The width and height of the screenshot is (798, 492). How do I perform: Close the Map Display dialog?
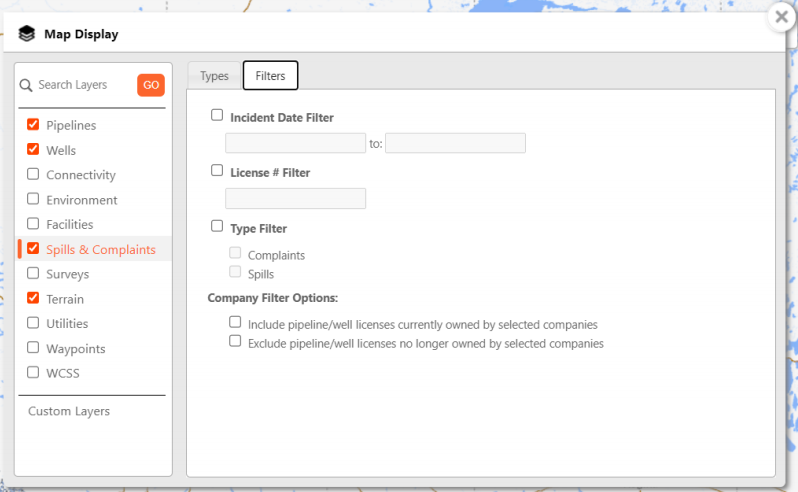[x=781, y=17]
